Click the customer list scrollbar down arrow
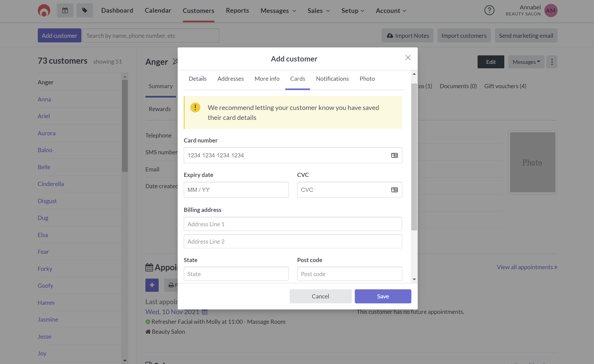 [x=125, y=360]
